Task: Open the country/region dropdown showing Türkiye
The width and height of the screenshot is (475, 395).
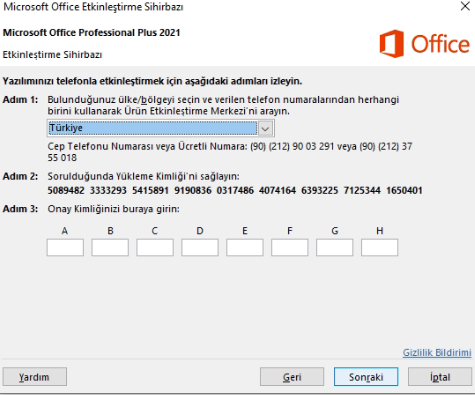Action: click(x=161, y=128)
